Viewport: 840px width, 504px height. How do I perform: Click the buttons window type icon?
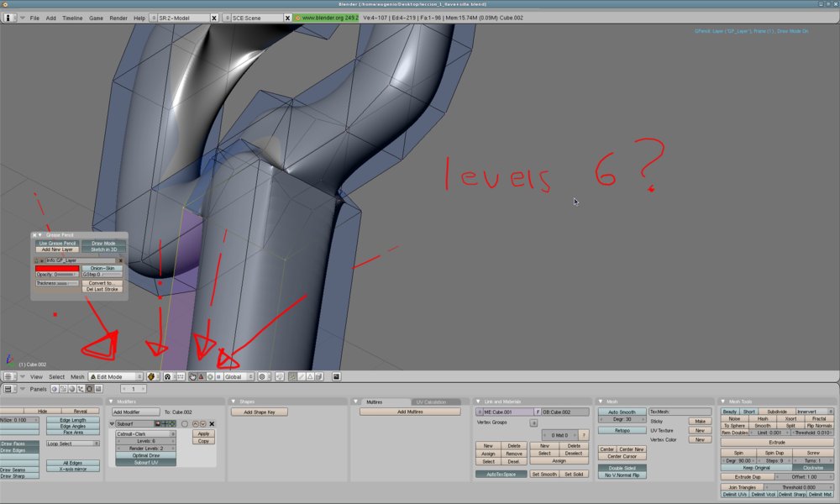[x=8, y=389]
